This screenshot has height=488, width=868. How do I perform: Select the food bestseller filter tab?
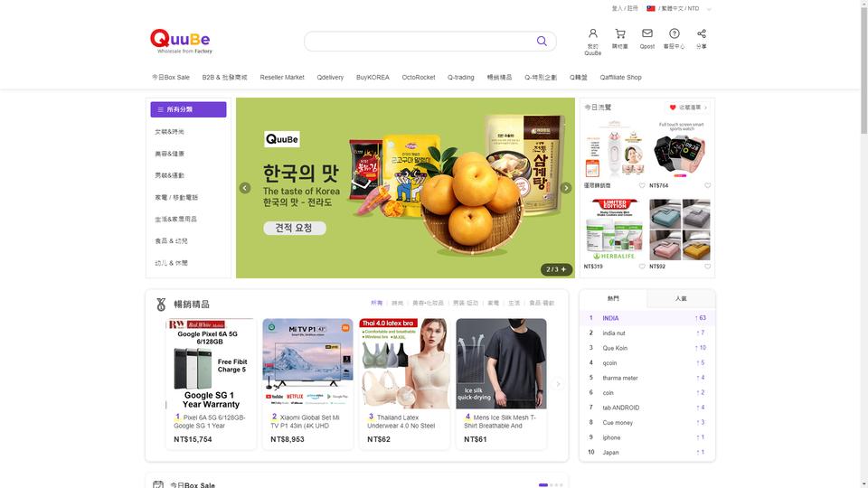(x=542, y=304)
